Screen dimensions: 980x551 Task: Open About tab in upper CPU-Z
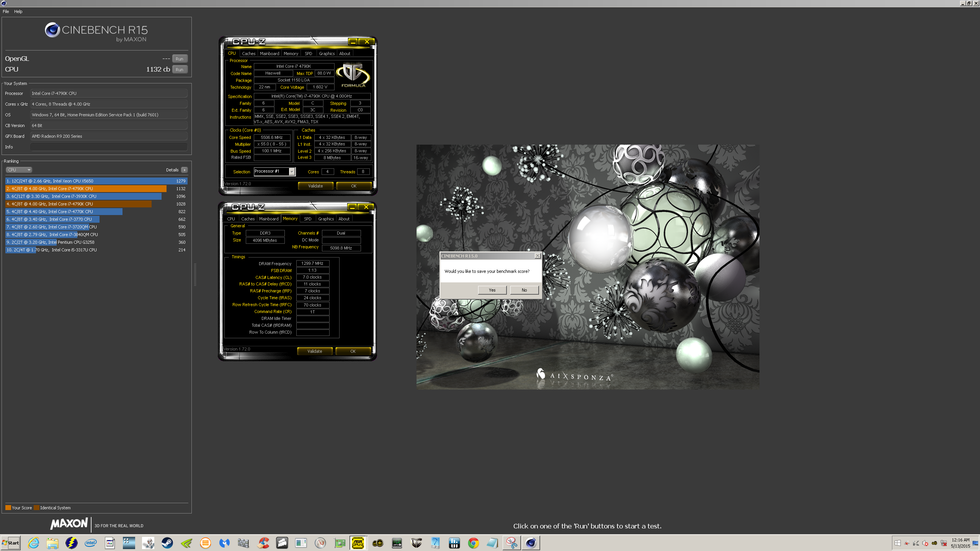[345, 54]
